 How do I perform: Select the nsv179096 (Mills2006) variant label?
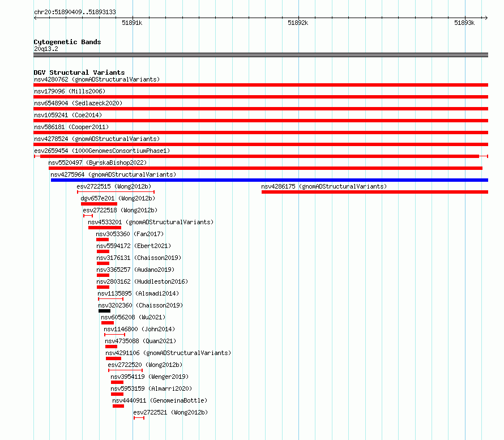pyautogui.click(x=70, y=91)
